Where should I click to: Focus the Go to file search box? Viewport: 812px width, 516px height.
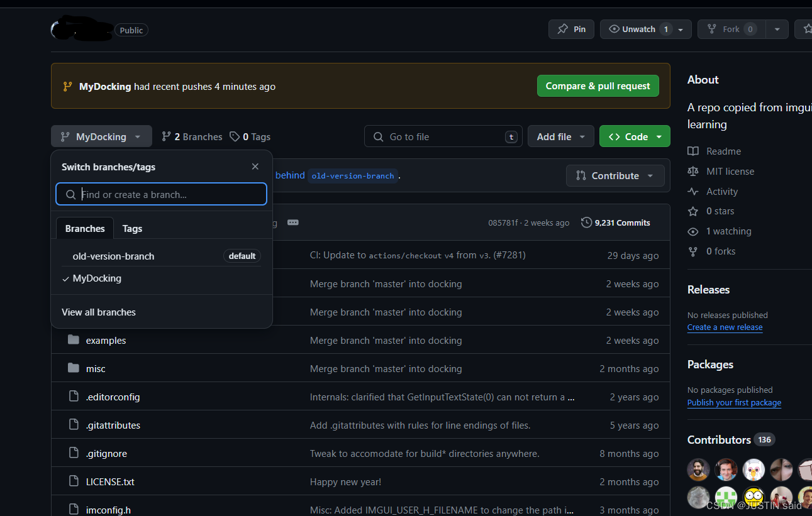click(x=443, y=136)
